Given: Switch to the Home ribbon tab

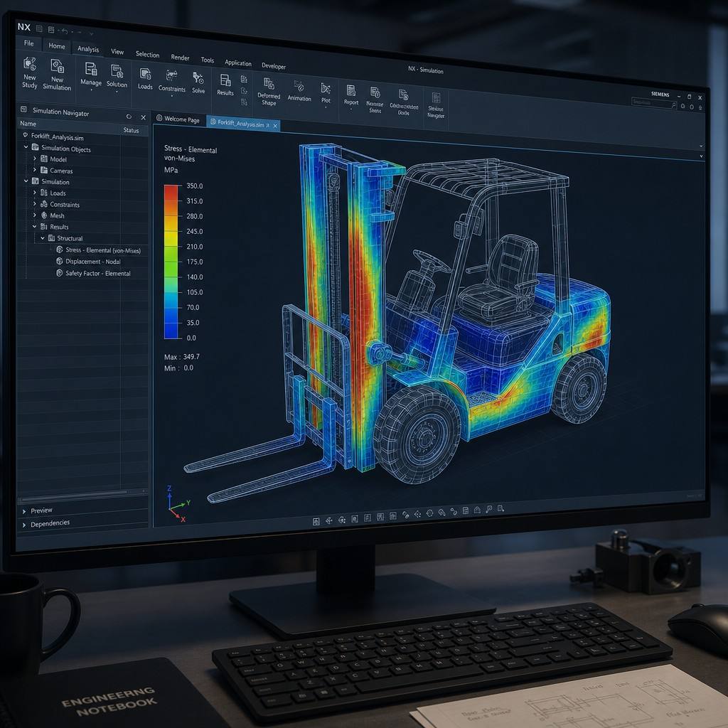Looking at the screenshot, I should click(x=57, y=46).
